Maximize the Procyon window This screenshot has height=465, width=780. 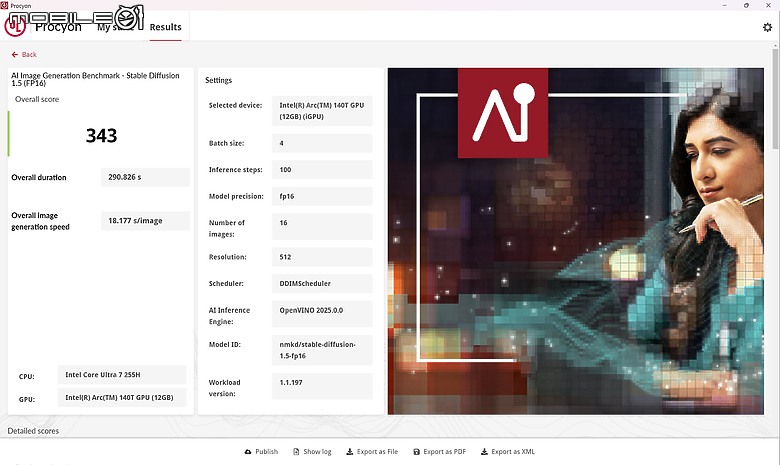[746, 5]
